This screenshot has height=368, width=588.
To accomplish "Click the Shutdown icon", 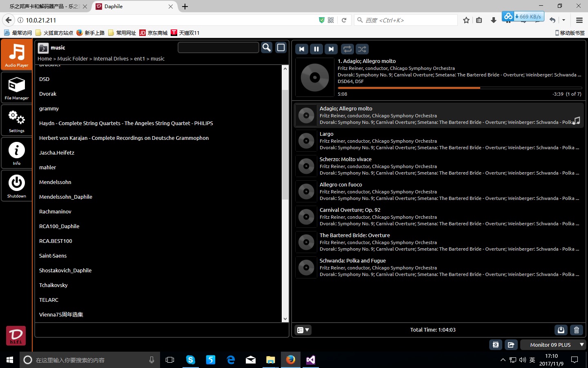I will pyautogui.click(x=17, y=186).
